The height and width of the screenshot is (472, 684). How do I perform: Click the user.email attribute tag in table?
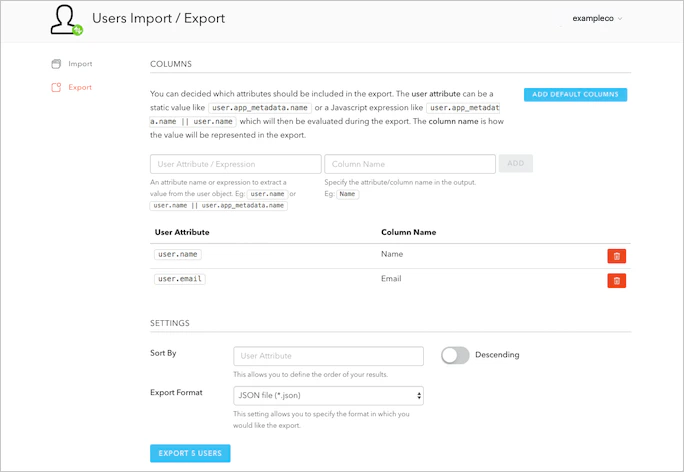pyautogui.click(x=180, y=279)
